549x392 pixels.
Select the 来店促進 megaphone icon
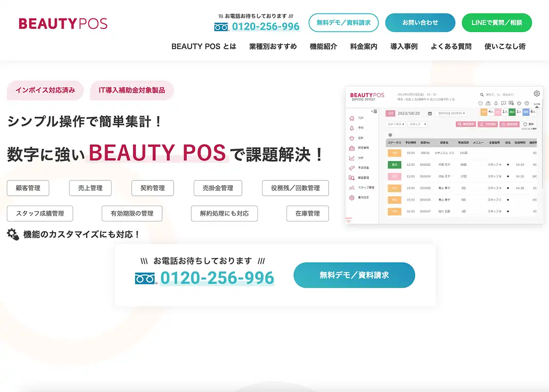[352, 168]
